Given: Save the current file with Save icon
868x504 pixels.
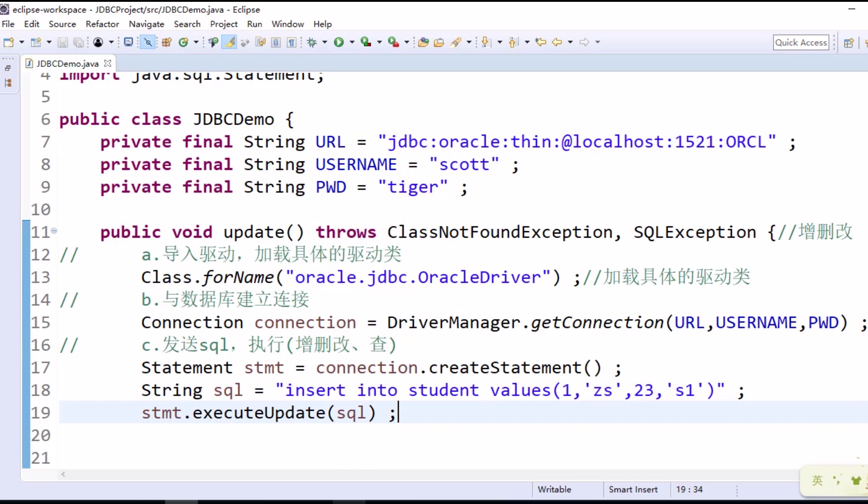Looking at the screenshot, I should click(63, 42).
